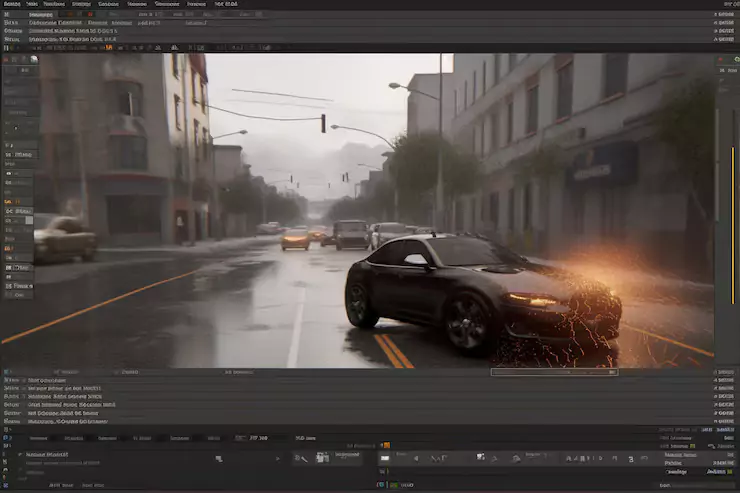Click the teal icon in the bottom status row
The height and width of the screenshot is (493, 740).
(x=380, y=485)
